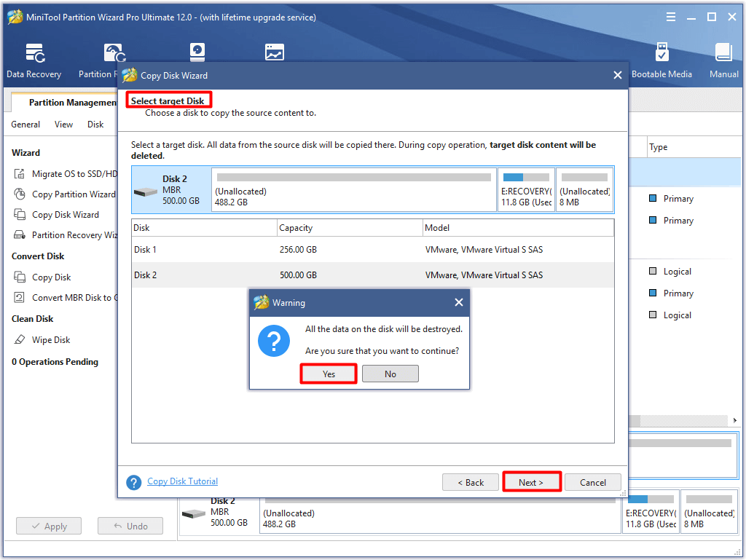Image resolution: width=746 pixels, height=560 pixels.
Task: Click the Copy Disk Wizard sidebar icon
Action: click(x=20, y=214)
